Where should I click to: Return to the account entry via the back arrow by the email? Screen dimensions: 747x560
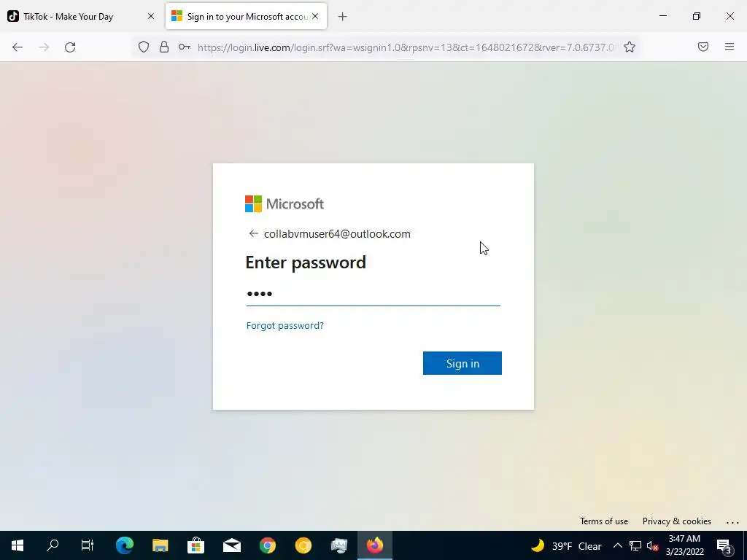click(253, 233)
